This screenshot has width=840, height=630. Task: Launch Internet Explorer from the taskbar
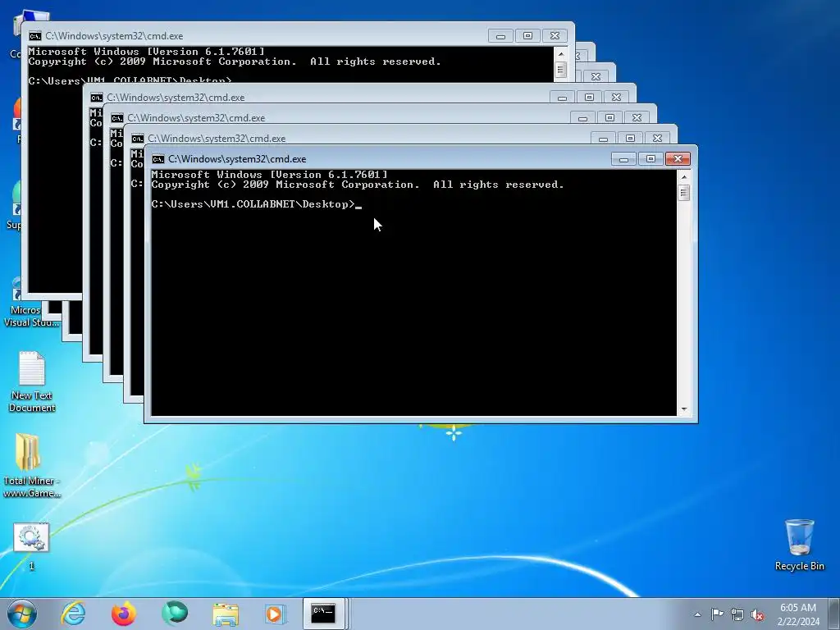click(73, 614)
